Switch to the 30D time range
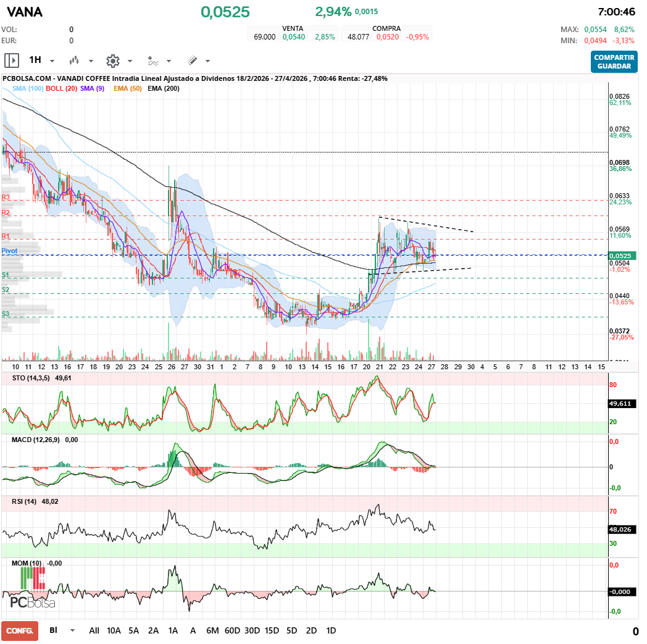 tap(252, 630)
